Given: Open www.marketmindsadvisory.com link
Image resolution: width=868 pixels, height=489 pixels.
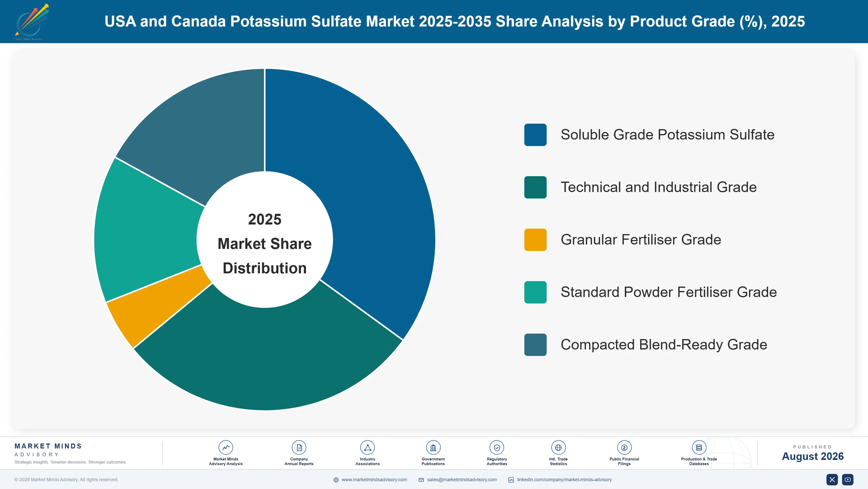Looking at the screenshot, I should pos(374,480).
